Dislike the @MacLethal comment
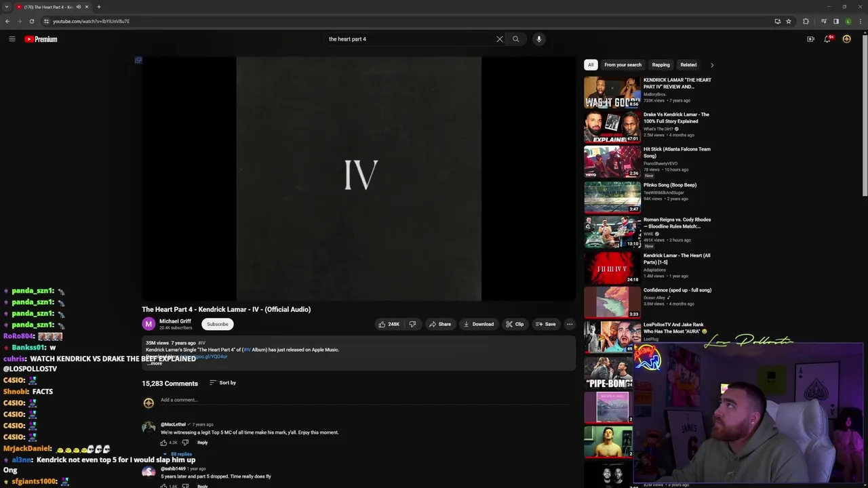The height and width of the screenshot is (488, 868). tap(185, 443)
